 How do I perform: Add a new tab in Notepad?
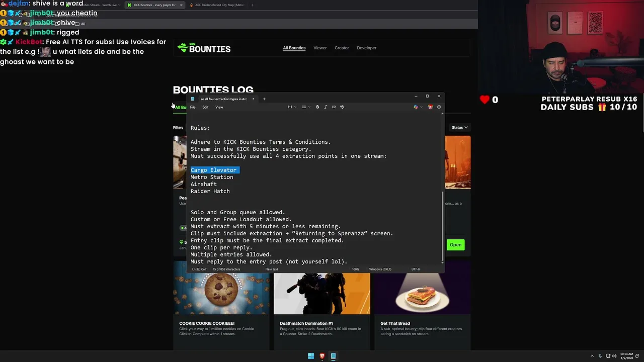tap(264, 99)
